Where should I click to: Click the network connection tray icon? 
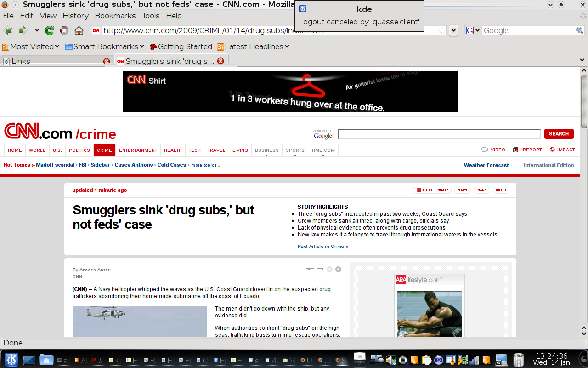(x=475, y=360)
